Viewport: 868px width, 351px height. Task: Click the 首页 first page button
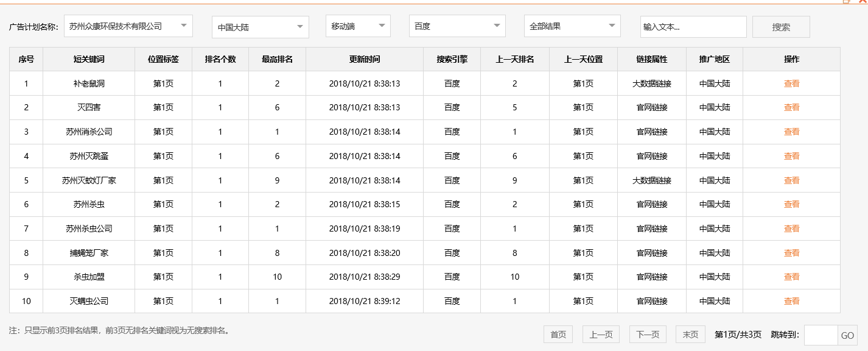coord(558,334)
